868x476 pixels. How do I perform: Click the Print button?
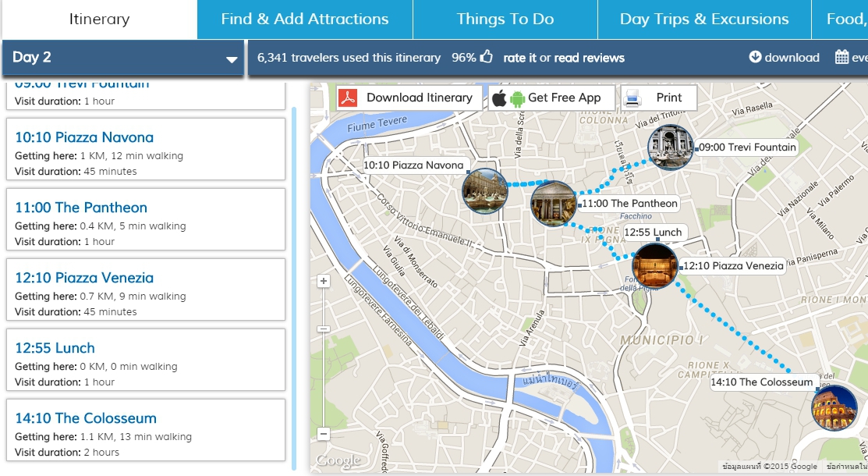[x=659, y=98]
